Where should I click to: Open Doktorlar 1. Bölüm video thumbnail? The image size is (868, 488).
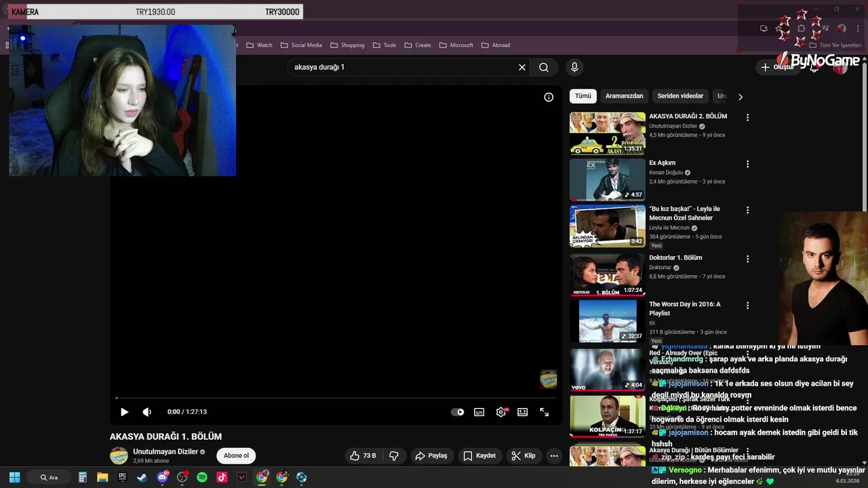tap(608, 274)
